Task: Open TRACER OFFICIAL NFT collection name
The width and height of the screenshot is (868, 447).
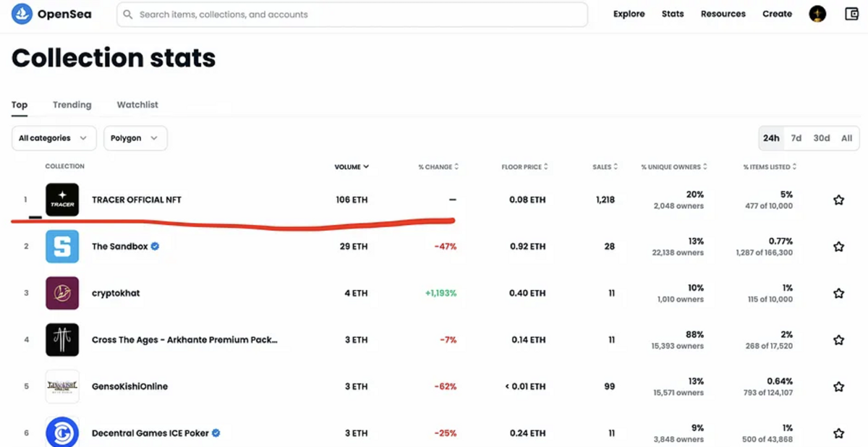Action: click(137, 200)
